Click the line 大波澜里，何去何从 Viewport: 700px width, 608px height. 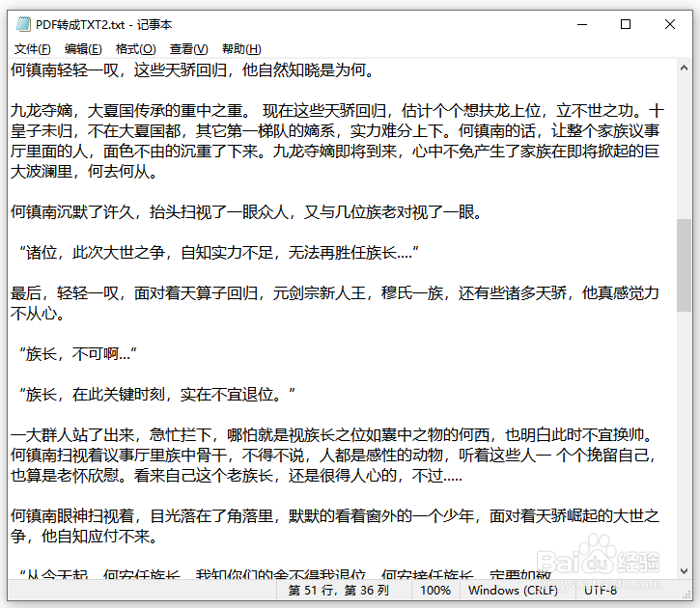pos(84,171)
